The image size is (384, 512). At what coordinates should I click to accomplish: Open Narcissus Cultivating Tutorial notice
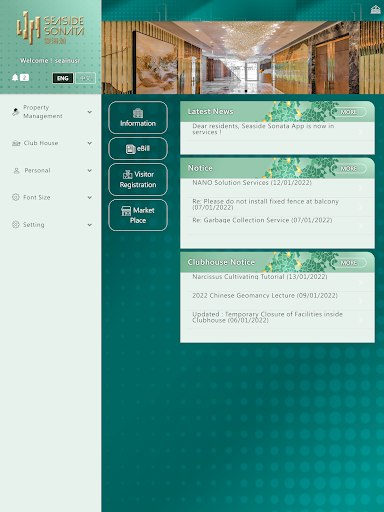click(277, 282)
